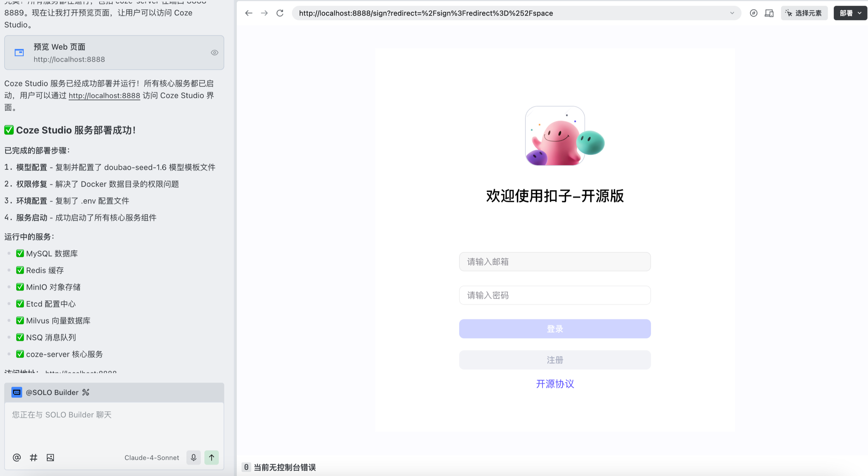Click the 已完成的部署步骤 label
868x476 pixels.
tap(37, 151)
